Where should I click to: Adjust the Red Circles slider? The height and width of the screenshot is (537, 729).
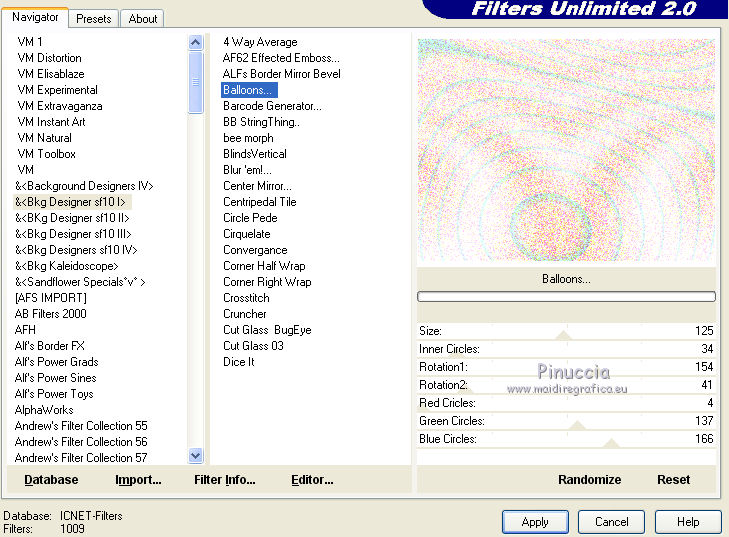566,403
